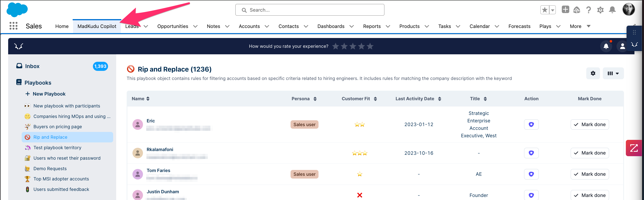644x200 pixels.
Task: Open Salesforce notifications bell
Action: click(612, 10)
